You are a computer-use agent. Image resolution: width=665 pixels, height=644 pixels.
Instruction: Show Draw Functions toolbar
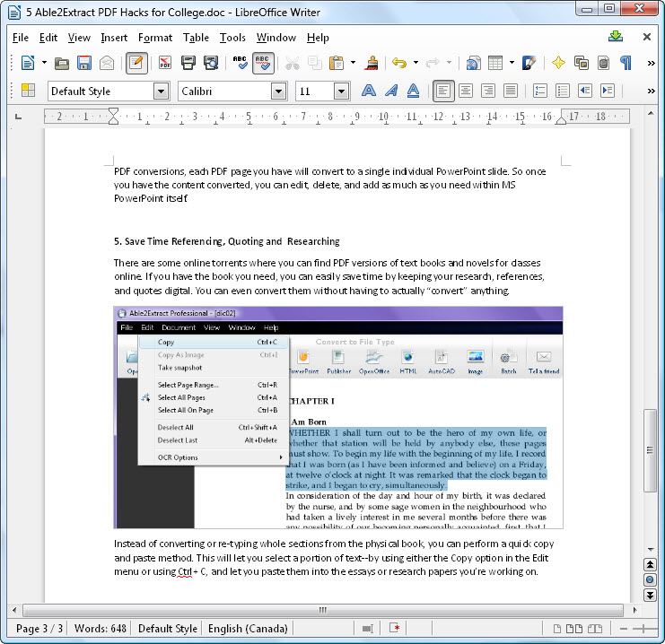click(529, 63)
